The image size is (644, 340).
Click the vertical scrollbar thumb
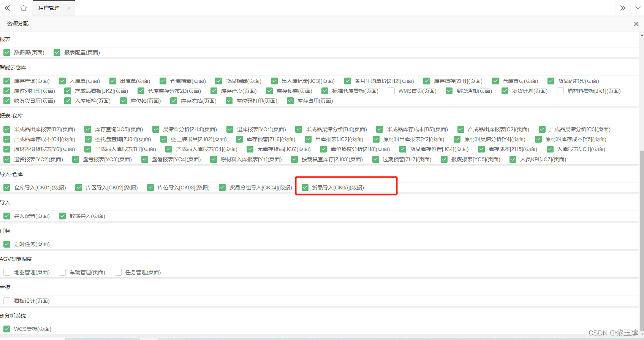click(642, 240)
